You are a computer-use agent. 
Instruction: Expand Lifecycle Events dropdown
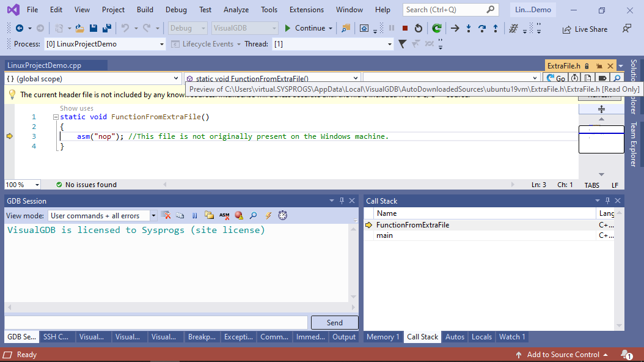pyautogui.click(x=239, y=45)
